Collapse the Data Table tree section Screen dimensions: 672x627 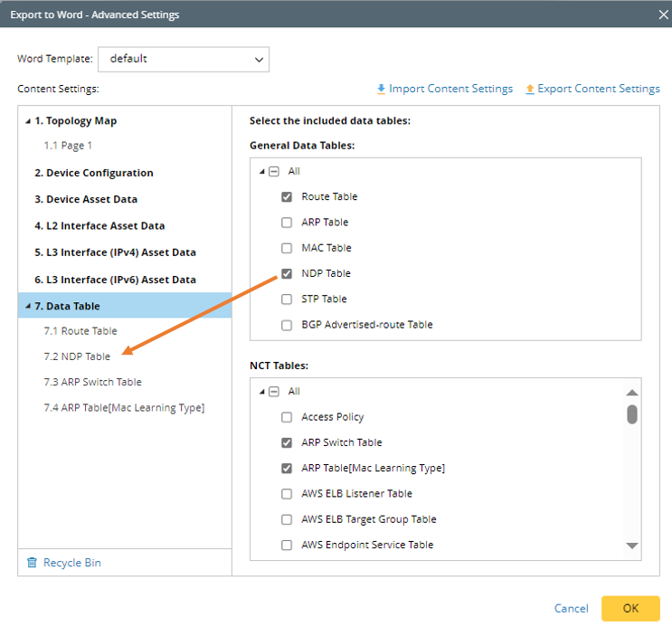pyautogui.click(x=27, y=307)
